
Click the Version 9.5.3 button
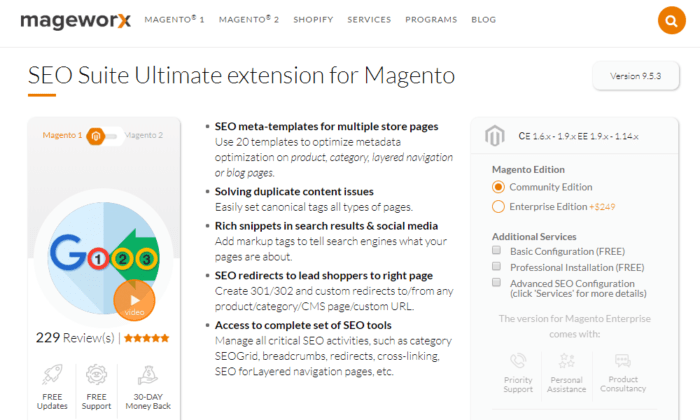636,76
